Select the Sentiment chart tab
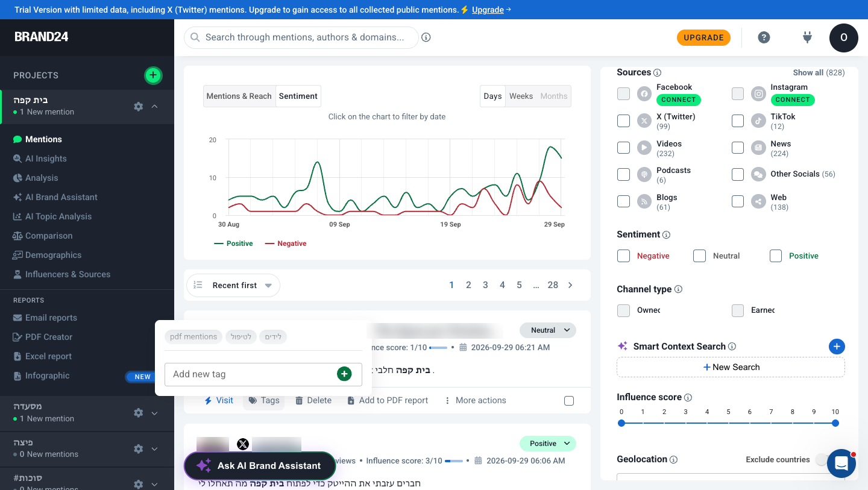Screen dimensions: 868x490 [x=298, y=96]
